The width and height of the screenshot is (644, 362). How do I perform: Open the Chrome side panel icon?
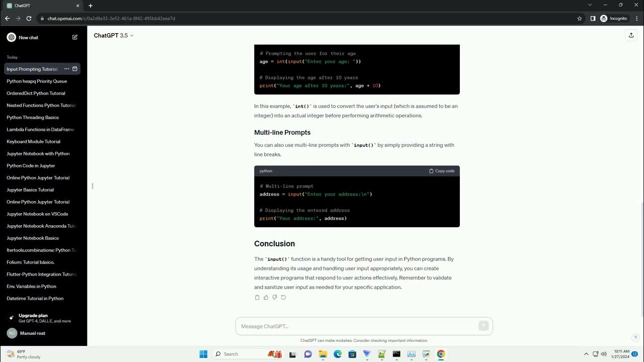[593, 18]
